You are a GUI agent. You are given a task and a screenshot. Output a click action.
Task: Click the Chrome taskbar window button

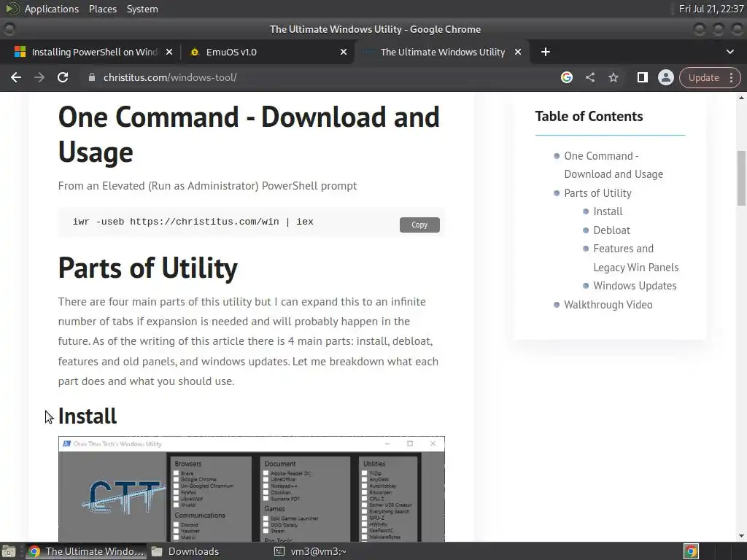(x=86, y=551)
